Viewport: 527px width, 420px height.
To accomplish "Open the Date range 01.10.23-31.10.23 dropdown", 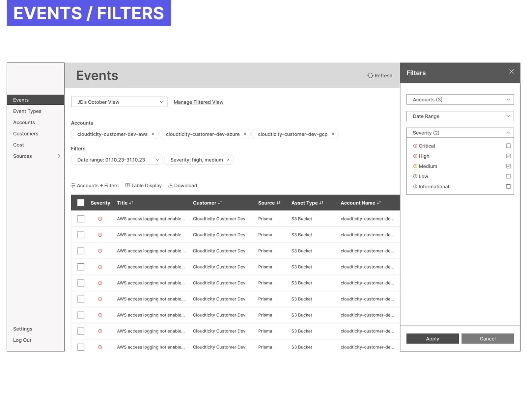I will pos(117,160).
